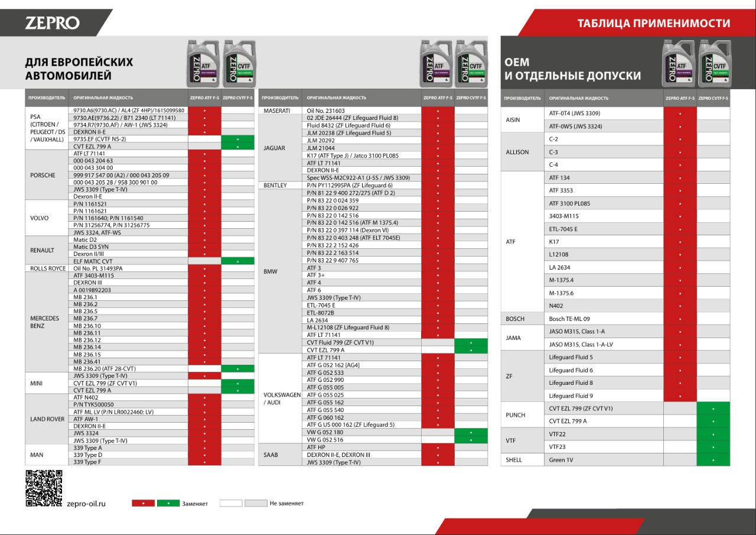The width and height of the screenshot is (756, 535).
Task: Click the red "Заменяет" legend swatch
Action: (143, 504)
